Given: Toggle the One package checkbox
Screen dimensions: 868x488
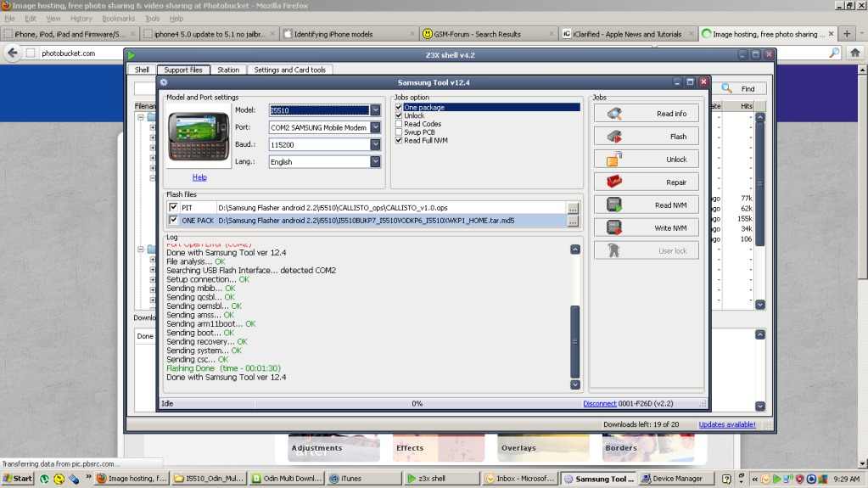Looking at the screenshot, I should 399,107.
